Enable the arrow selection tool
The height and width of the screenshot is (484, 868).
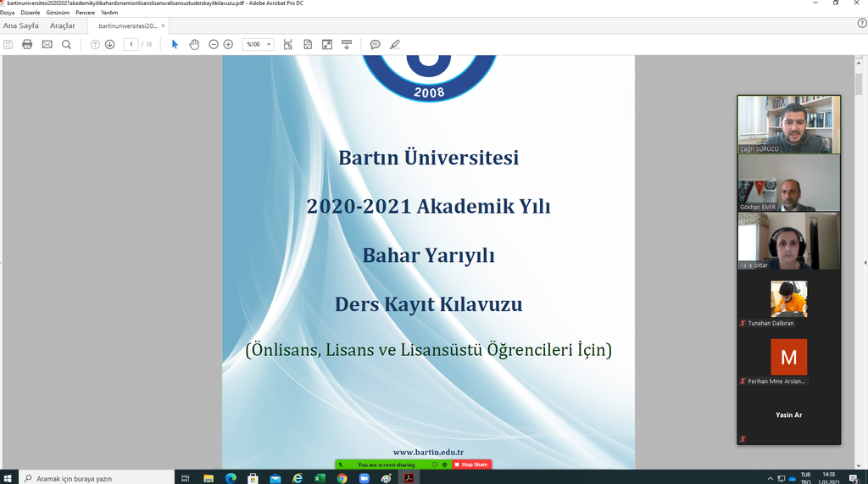[x=175, y=44]
